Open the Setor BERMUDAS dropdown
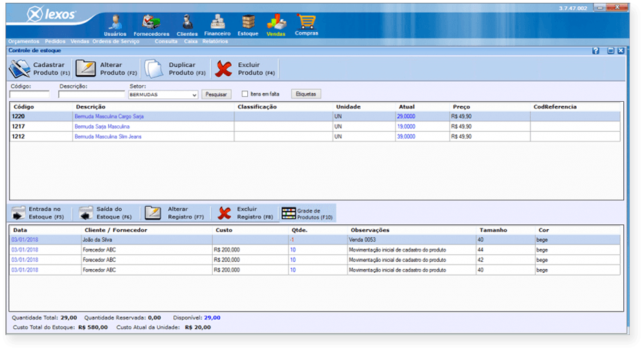 pos(163,94)
